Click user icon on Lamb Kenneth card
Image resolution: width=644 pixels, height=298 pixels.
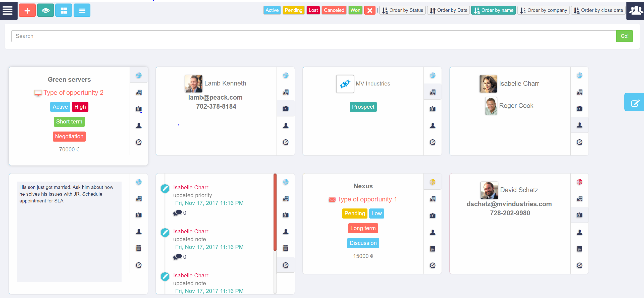[x=286, y=125]
